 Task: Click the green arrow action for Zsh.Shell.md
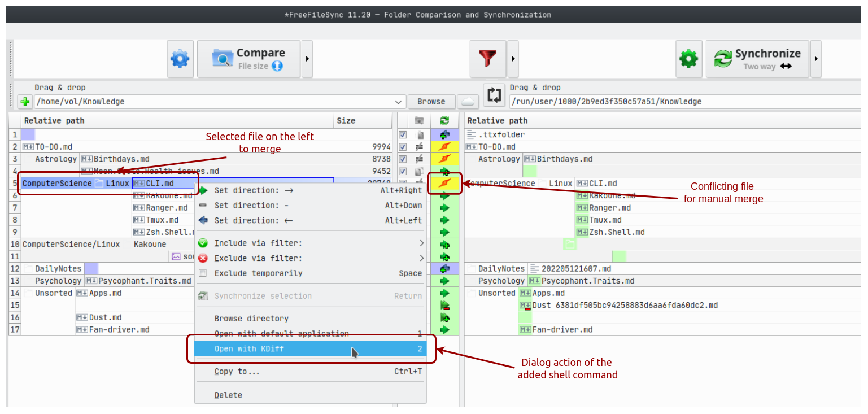coord(444,232)
